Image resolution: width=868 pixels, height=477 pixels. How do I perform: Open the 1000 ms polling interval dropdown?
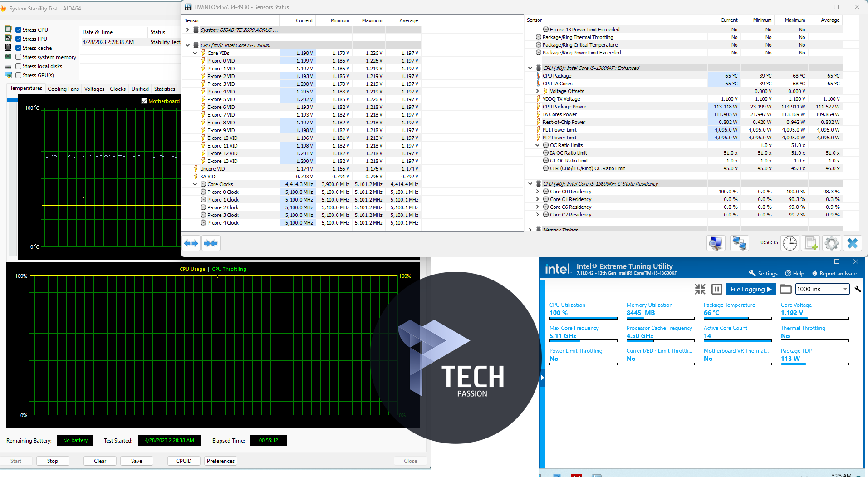845,289
